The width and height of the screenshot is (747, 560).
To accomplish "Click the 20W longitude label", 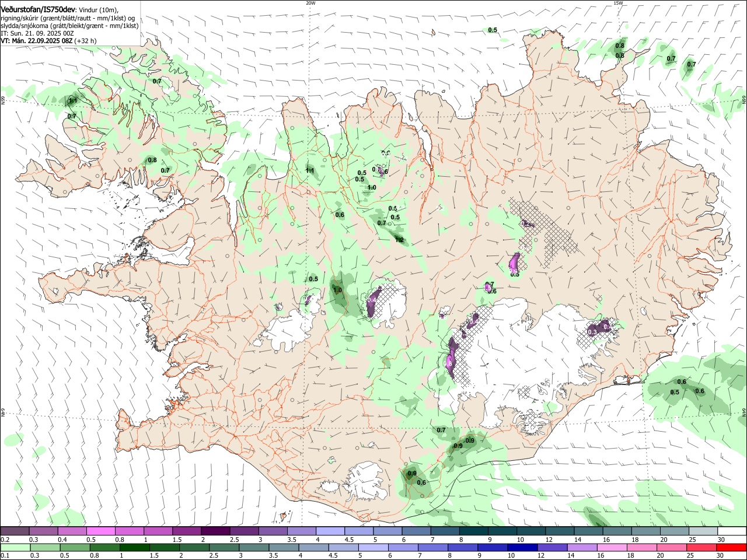I will click(x=310, y=3).
